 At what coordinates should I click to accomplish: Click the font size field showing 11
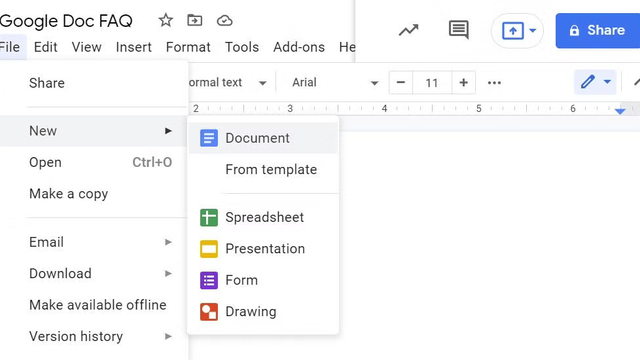click(432, 83)
